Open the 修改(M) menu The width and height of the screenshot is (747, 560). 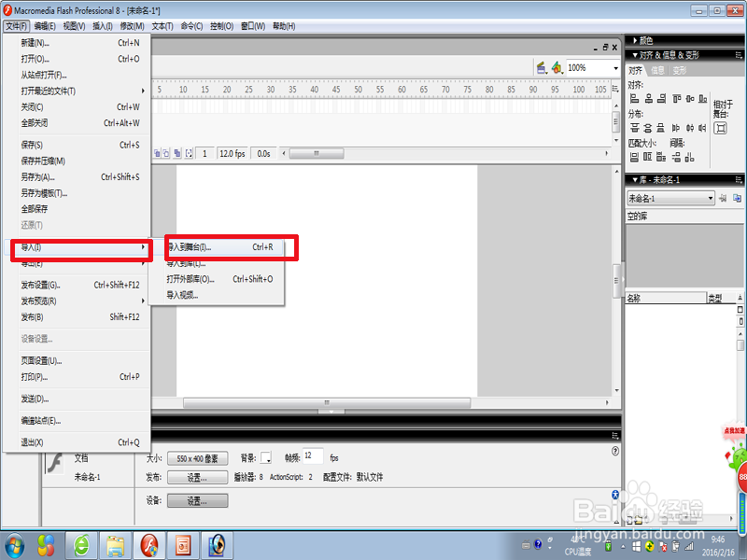(x=132, y=26)
